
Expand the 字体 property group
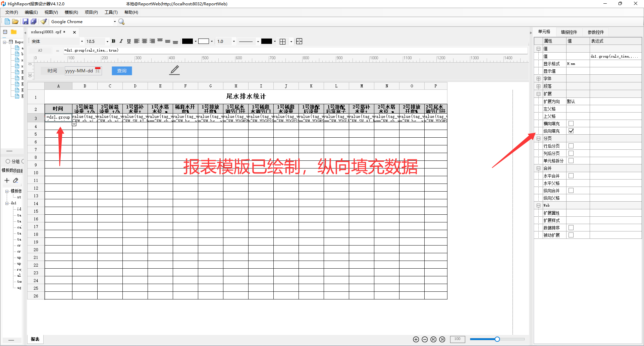538,79
